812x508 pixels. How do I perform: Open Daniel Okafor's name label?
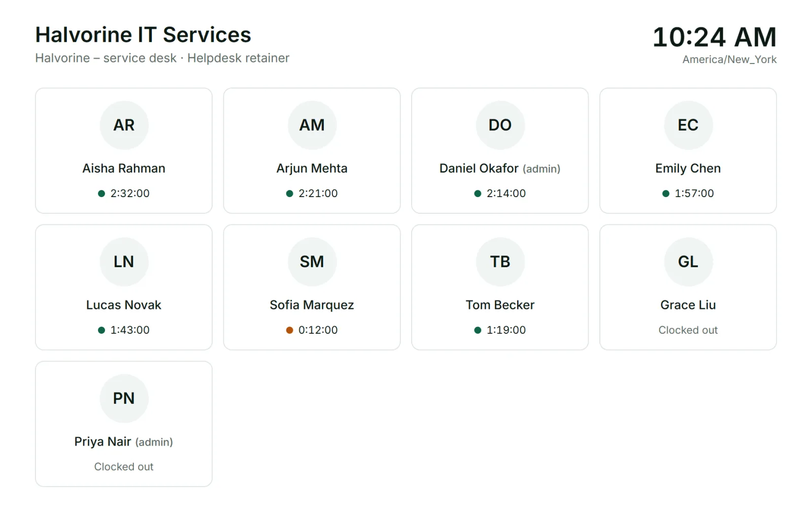479,168
